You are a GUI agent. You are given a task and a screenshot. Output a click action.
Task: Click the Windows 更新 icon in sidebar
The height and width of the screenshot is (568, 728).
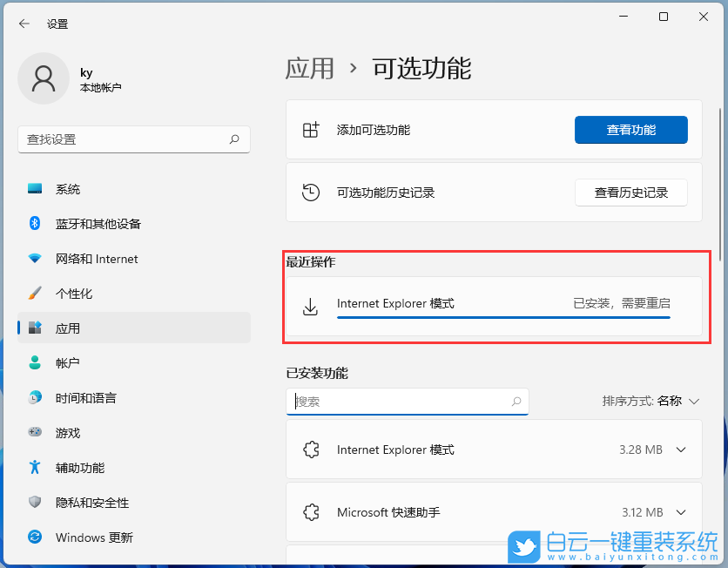coord(34,538)
